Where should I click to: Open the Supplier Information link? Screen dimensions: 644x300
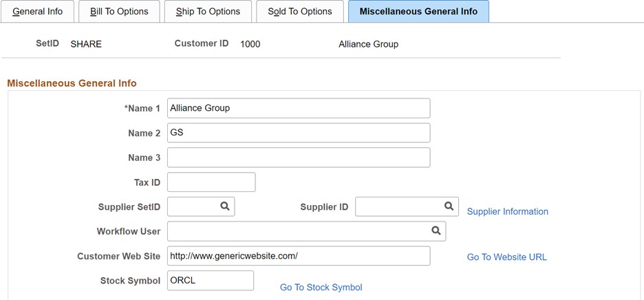508,211
